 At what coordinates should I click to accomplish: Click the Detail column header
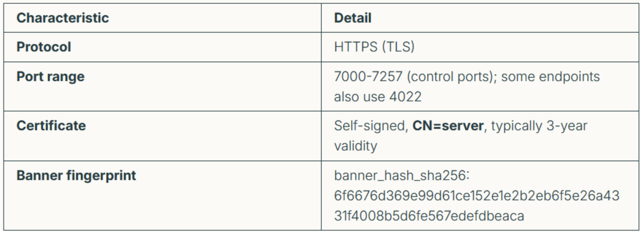click(353, 18)
